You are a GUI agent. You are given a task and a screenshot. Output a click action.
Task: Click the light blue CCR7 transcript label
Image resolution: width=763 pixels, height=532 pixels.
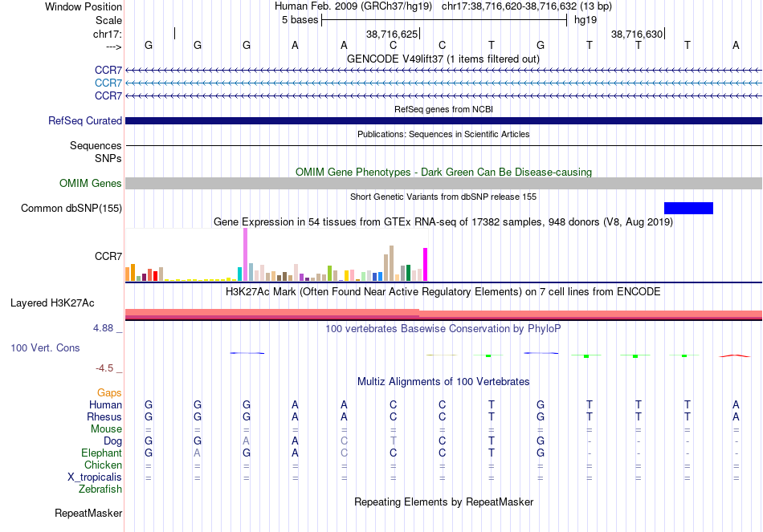tap(108, 83)
